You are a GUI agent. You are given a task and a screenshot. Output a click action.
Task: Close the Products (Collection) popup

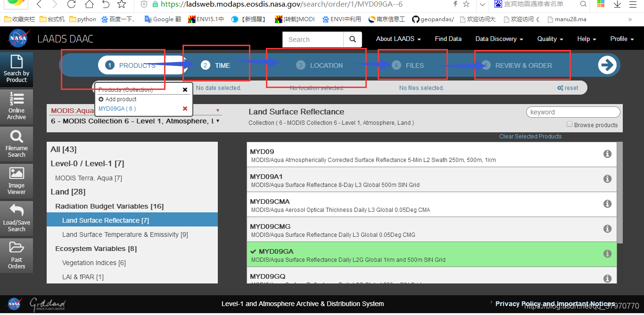click(x=185, y=89)
